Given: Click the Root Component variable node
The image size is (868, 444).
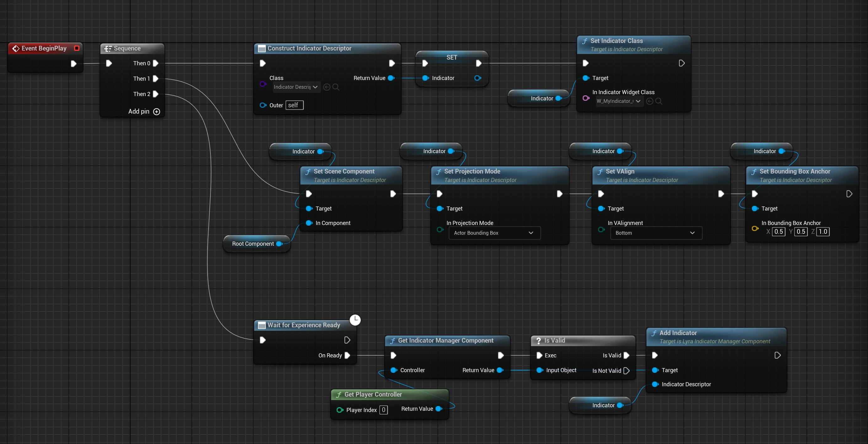Looking at the screenshot, I should coord(253,243).
